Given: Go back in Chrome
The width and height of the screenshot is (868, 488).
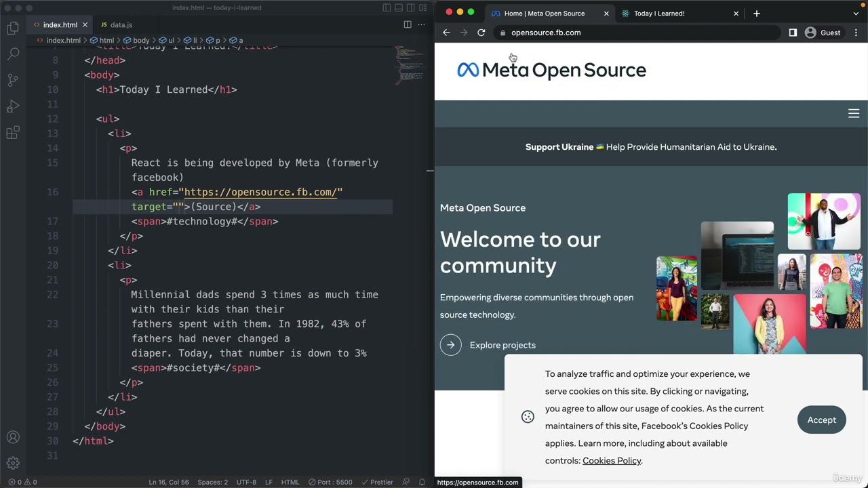Looking at the screenshot, I should [x=446, y=33].
